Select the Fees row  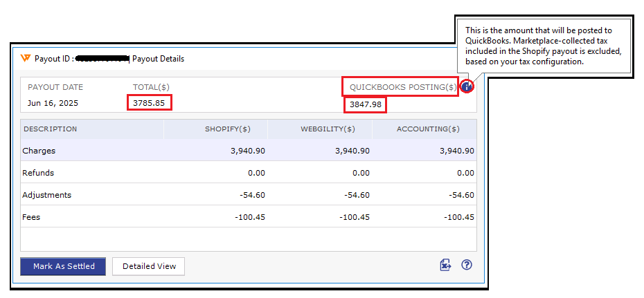(31, 217)
